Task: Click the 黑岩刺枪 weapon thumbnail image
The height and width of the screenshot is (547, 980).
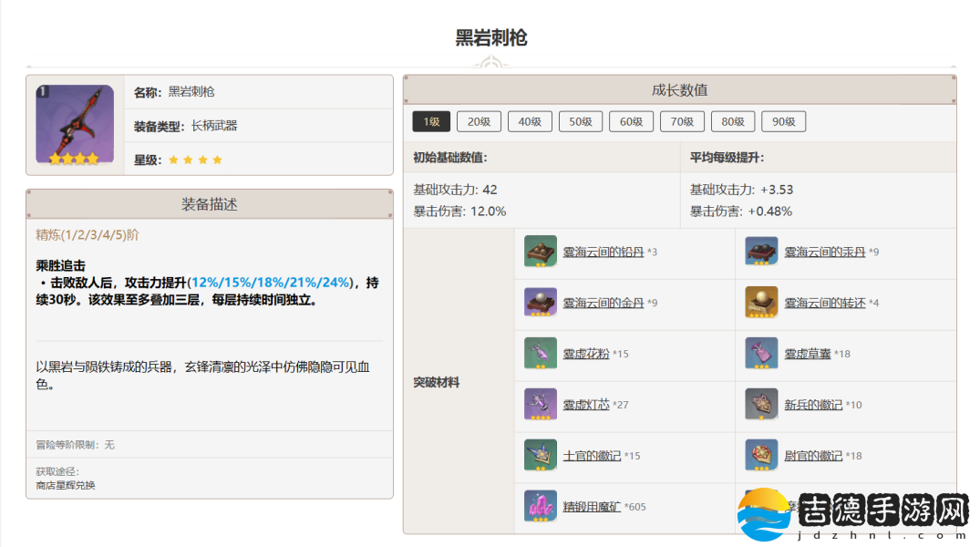Action: (x=75, y=125)
